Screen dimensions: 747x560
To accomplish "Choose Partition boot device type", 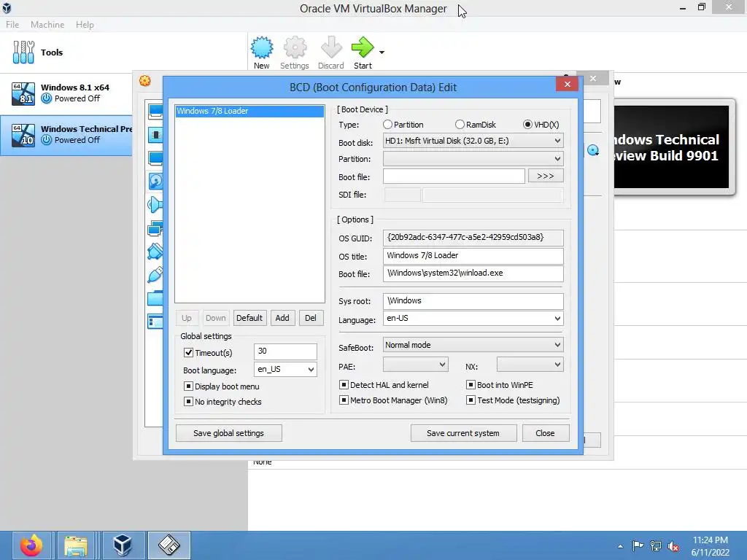I will click(387, 124).
